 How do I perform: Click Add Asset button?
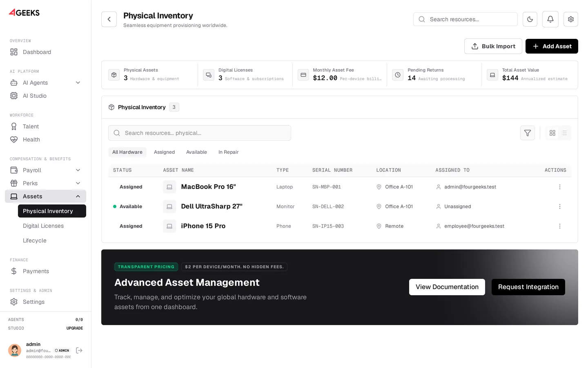click(552, 46)
